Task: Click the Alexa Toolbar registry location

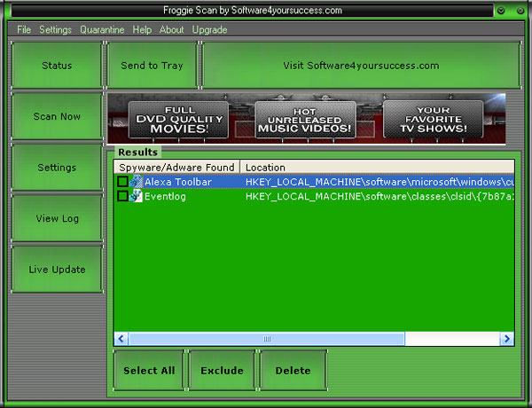Action: coord(379,182)
